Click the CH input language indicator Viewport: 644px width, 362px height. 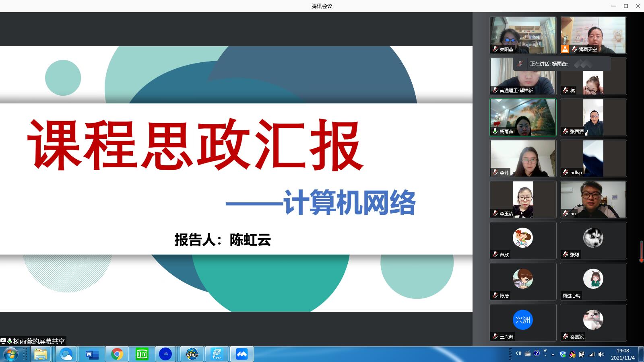(x=518, y=354)
